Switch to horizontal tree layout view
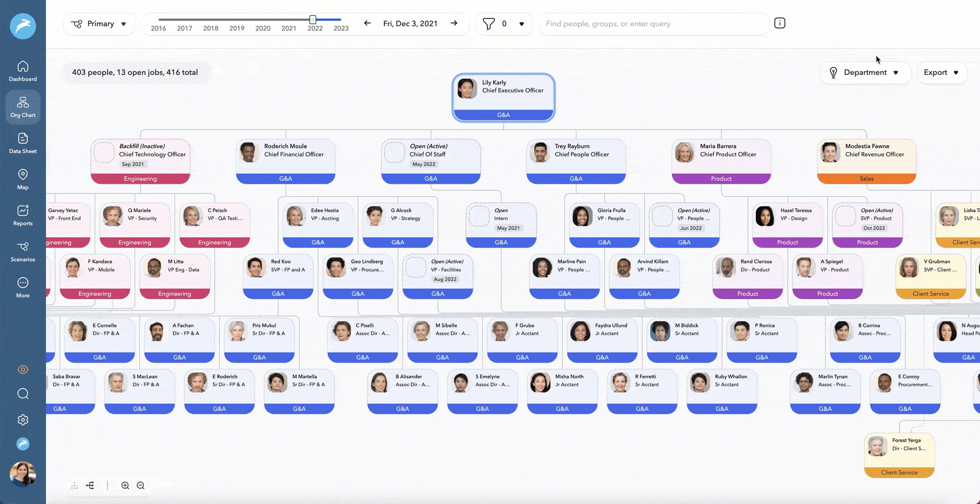This screenshot has height=504, width=980. click(90, 485)
